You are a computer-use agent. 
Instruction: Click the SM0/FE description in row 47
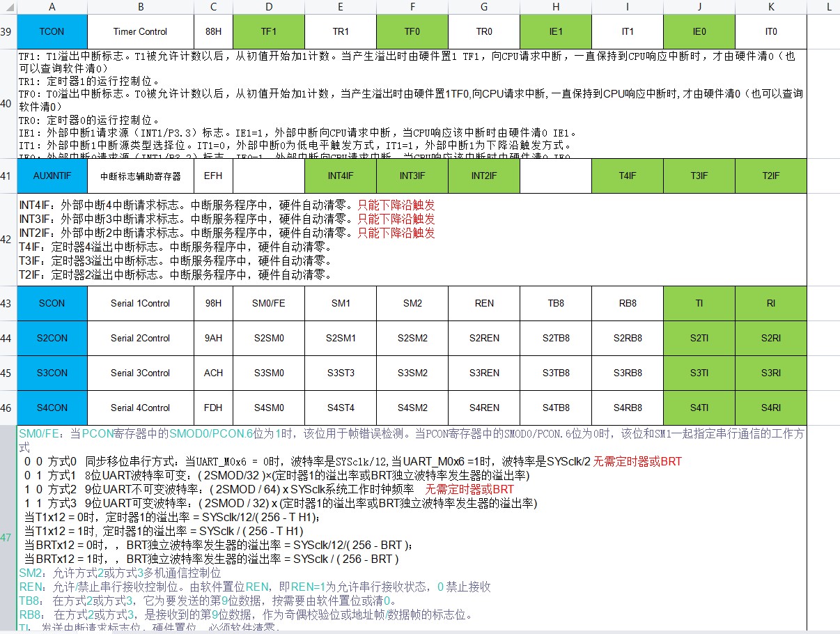pyautogui.click(x=411, y=440)
